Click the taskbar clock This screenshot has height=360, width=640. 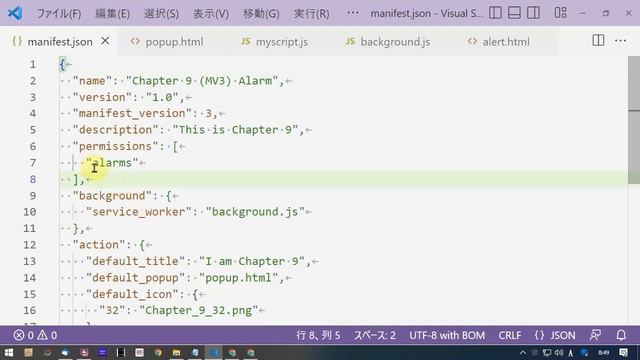tap(604, 353)
